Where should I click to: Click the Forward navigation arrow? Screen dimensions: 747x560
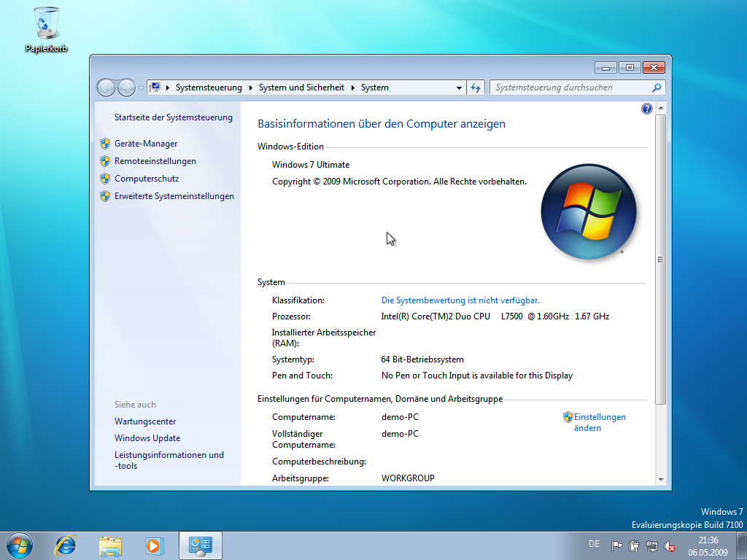[x=126, y=87]
